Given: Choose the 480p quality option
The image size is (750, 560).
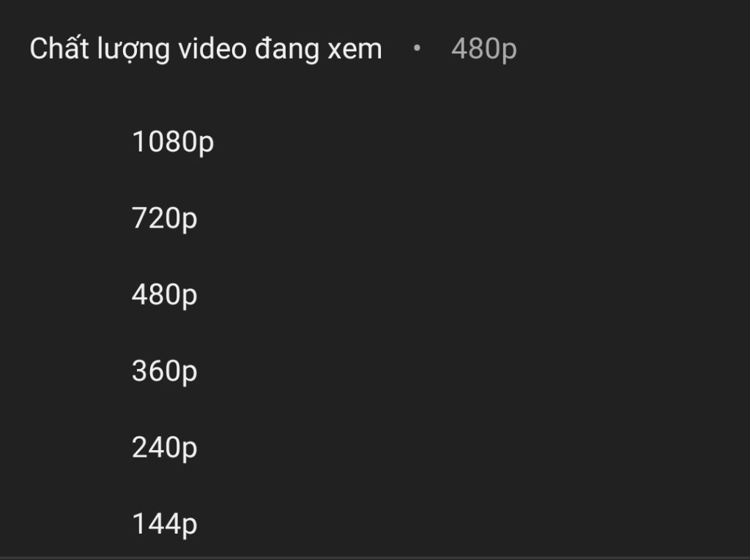Looking at the screenshot, I should (x=165, y=294).
